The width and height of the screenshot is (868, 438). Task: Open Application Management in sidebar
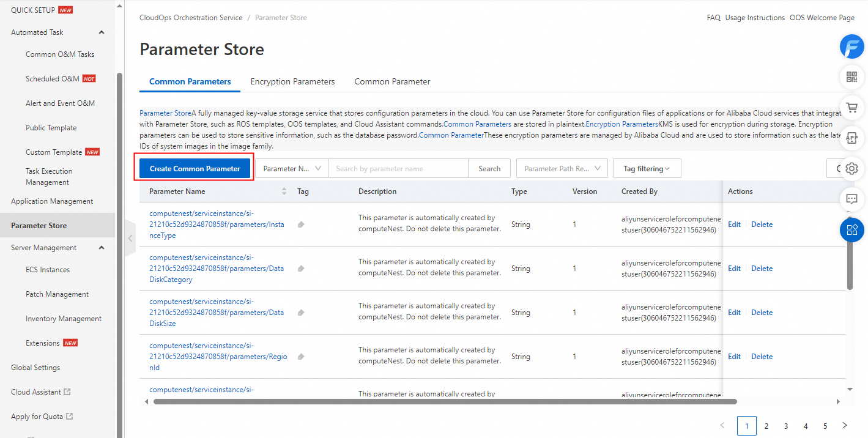[x=52, y=201]
